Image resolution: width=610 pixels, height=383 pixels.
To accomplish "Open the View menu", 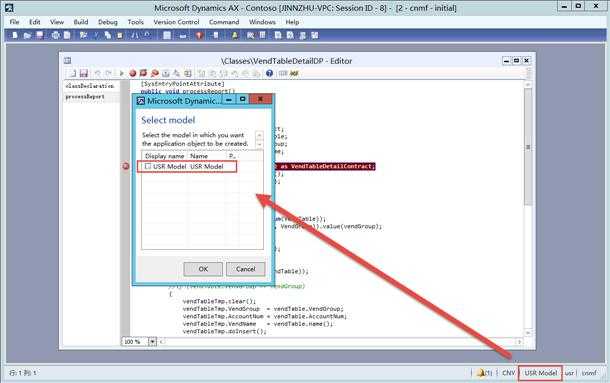I will tap(57, 22).
